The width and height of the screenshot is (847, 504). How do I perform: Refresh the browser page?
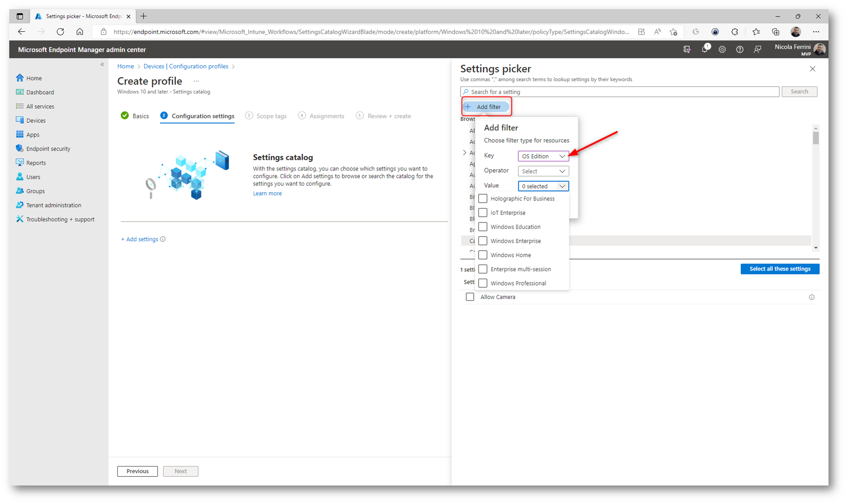point(60,32)
